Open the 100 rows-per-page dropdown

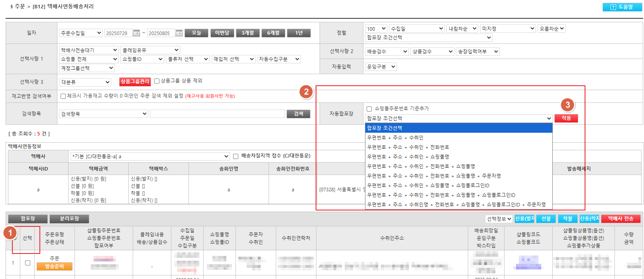(376, 29)
